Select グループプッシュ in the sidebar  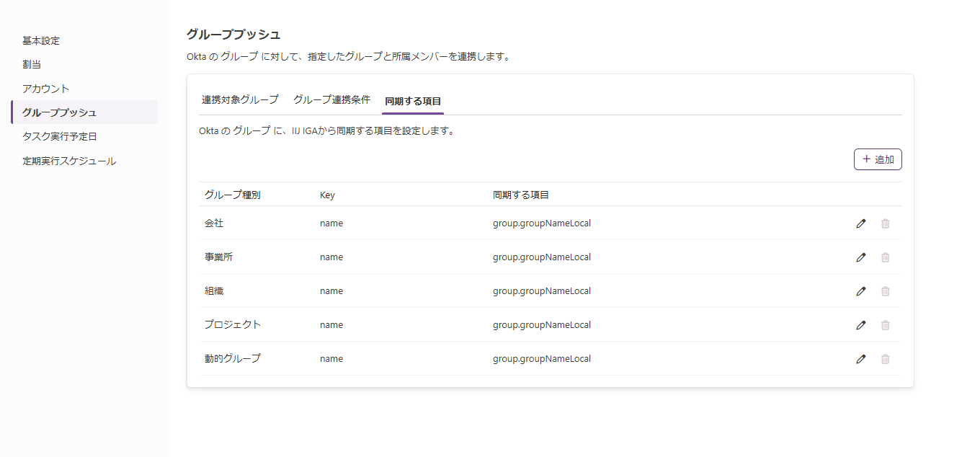[x=60, y=112]
